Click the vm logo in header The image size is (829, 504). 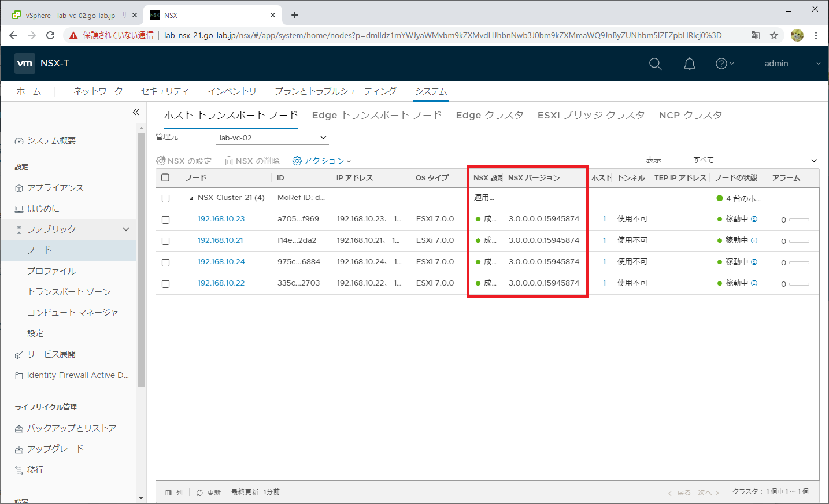pyautogui.click(x=25, y=64)
